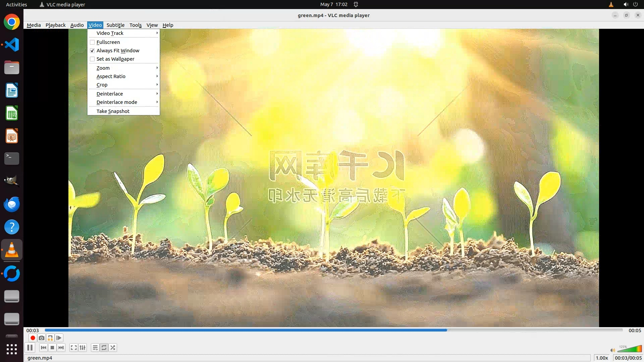644x362 pixels.
Task: Uncheck Always Fit Window option
Action: point(92,51)
